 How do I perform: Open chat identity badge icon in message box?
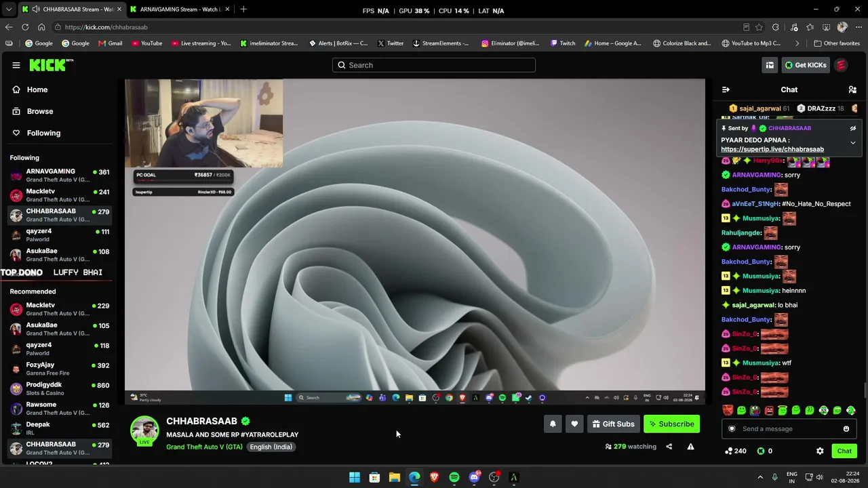tap(732, 429)
